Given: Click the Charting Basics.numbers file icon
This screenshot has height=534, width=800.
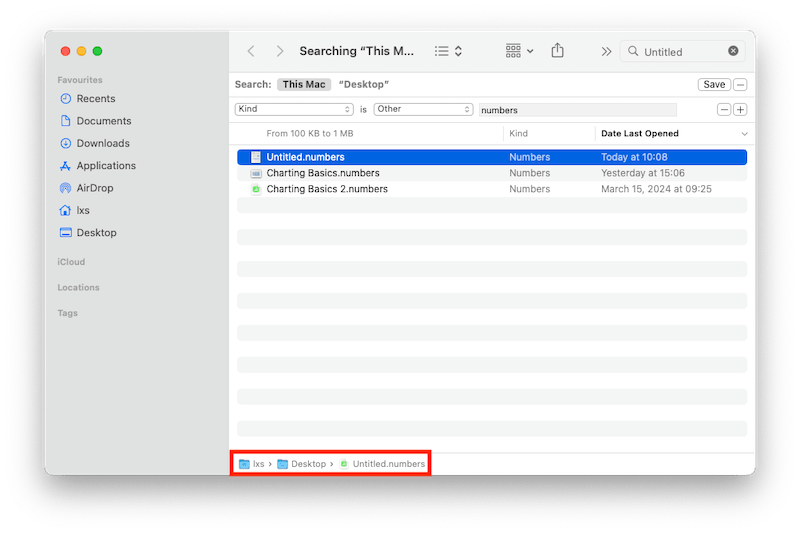Looking at the screenshot, I should pyautogui.click(x=256, y=173).
